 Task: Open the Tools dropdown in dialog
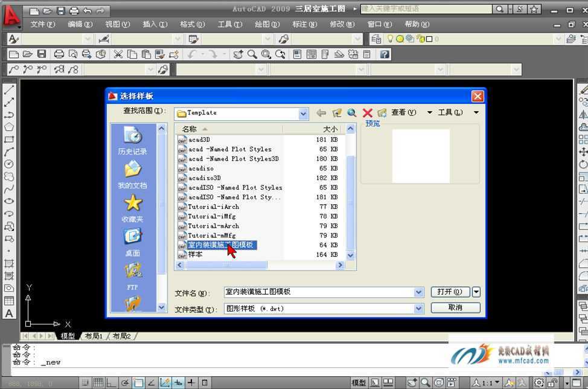(458, 112)
